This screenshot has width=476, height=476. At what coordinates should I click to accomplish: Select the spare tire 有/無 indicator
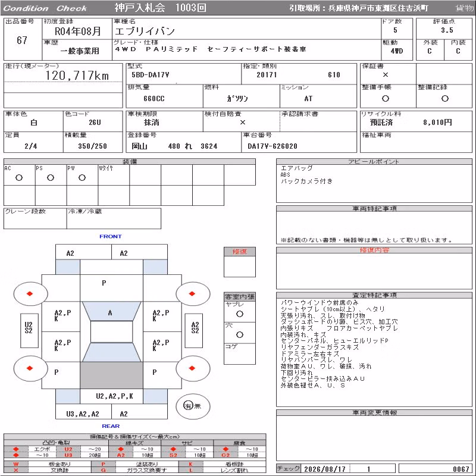pyautogui.click(x=193, y=406)
